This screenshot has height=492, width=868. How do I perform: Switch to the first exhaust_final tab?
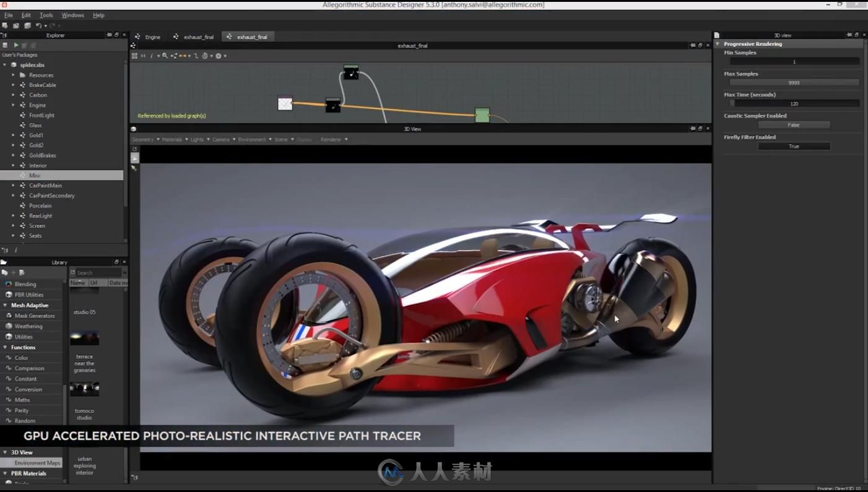pos(194,37)
